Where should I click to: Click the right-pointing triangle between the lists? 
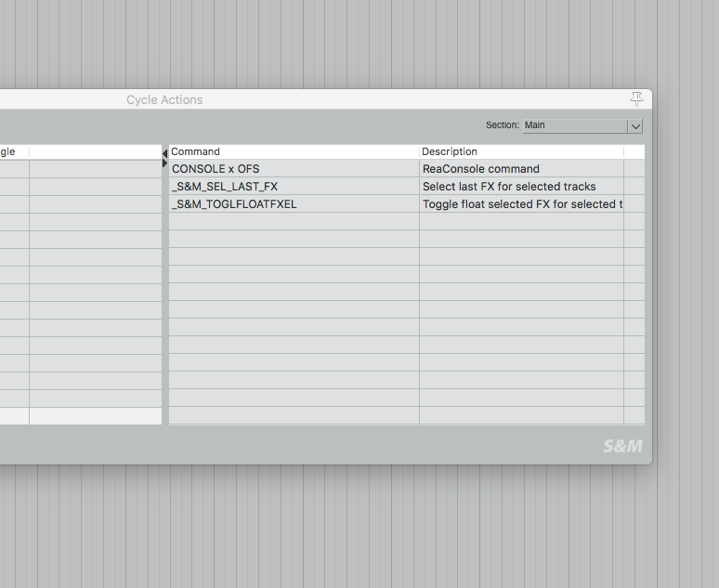[164, 163]
